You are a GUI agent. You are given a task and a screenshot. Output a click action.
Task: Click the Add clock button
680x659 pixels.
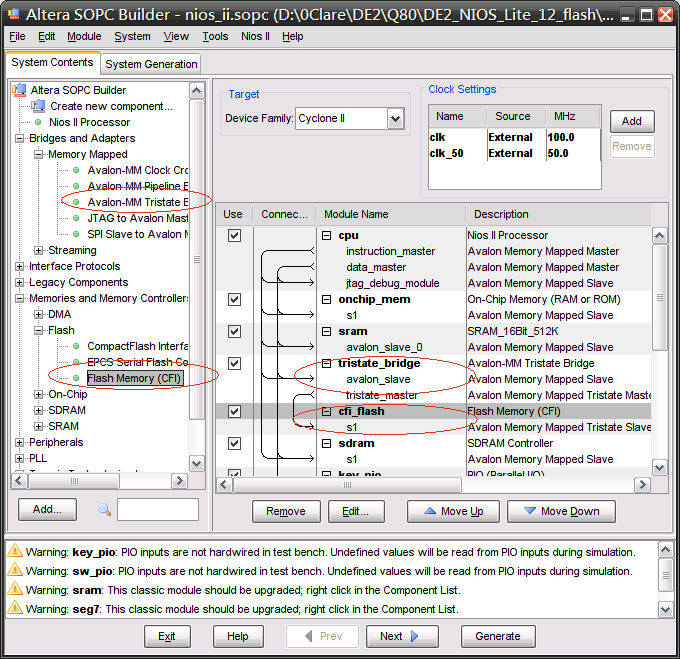pos(632,121)
